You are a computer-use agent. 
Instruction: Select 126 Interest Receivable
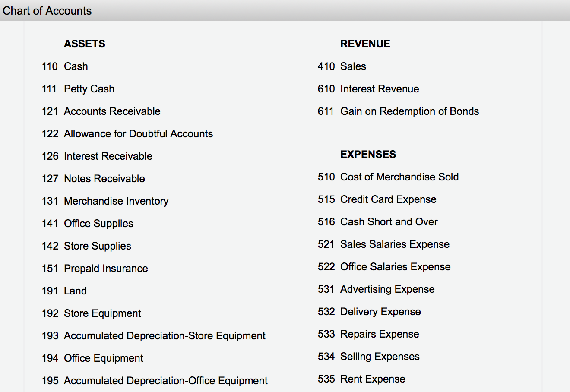[x=97, y=156]
